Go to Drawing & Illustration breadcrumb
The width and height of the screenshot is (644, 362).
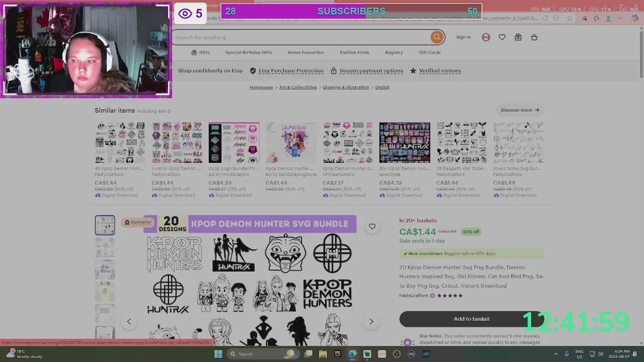click(x=346, y=87)
